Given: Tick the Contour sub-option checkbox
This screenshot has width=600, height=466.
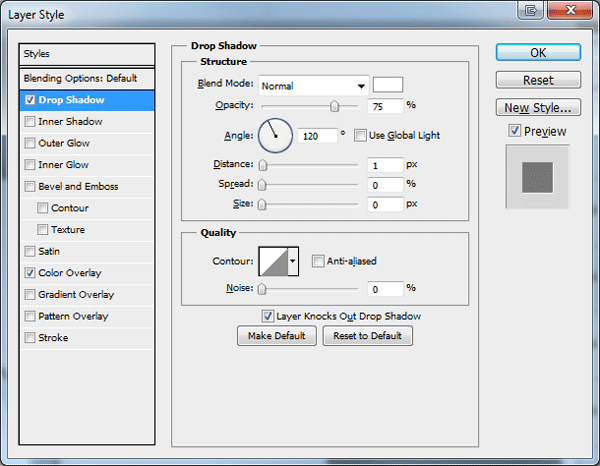Looking at the screenshot, I should click(x=42, y=208).
